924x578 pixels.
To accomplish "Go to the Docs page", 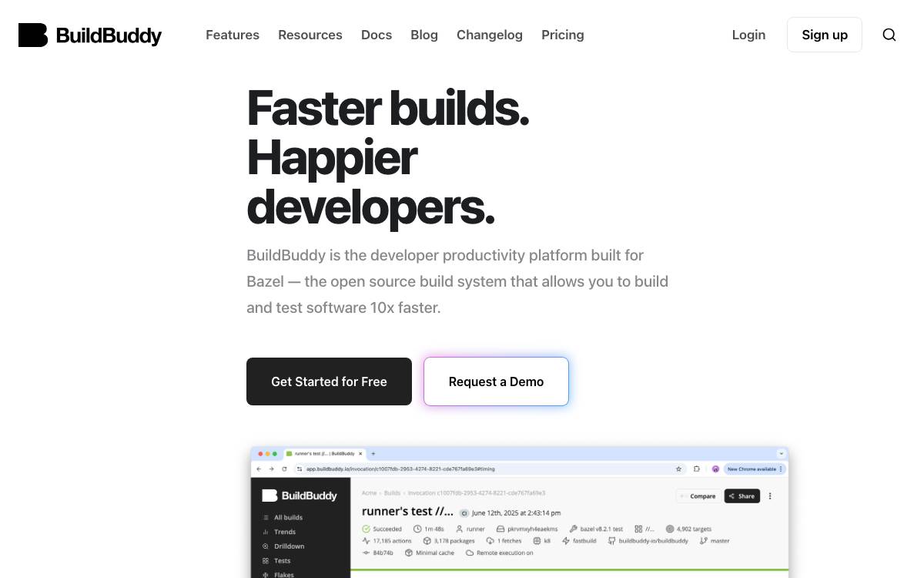I will tap(377, 35).
